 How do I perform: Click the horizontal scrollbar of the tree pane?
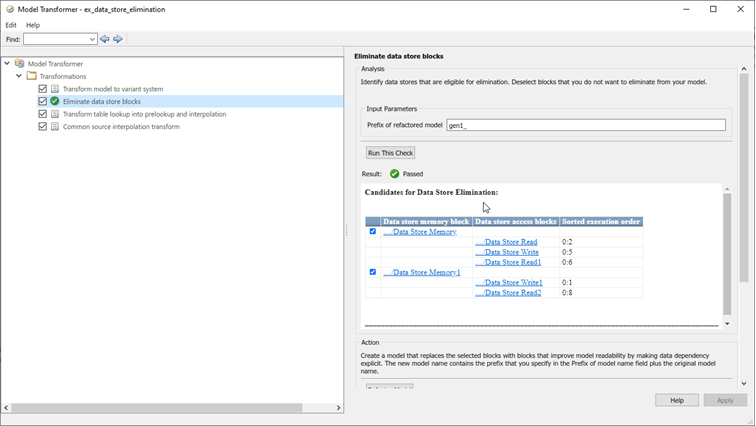click(x=157, y=408)
